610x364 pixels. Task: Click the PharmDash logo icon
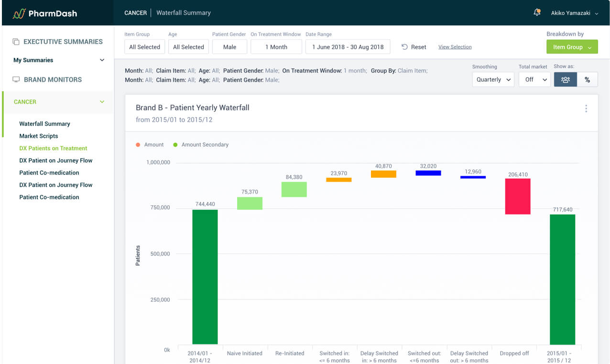[x=19, y=13]
